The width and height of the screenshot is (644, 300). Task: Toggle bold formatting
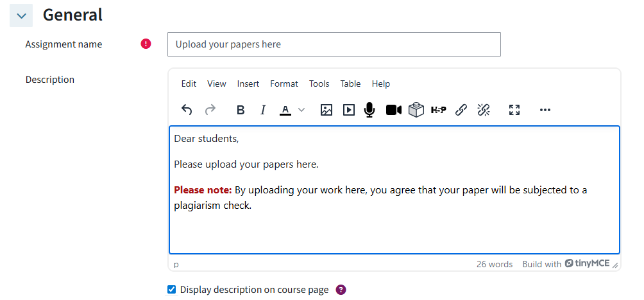pyautogui.click(x=241, y=110)
